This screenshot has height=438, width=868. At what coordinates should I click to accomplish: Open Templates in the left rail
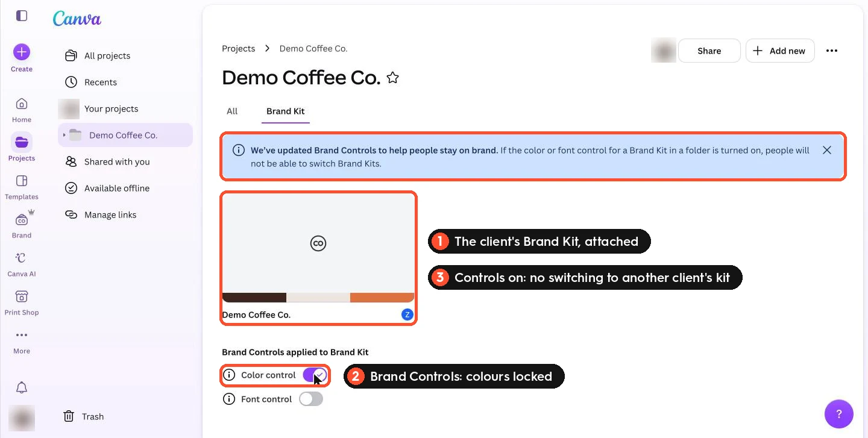click(22, 187)
